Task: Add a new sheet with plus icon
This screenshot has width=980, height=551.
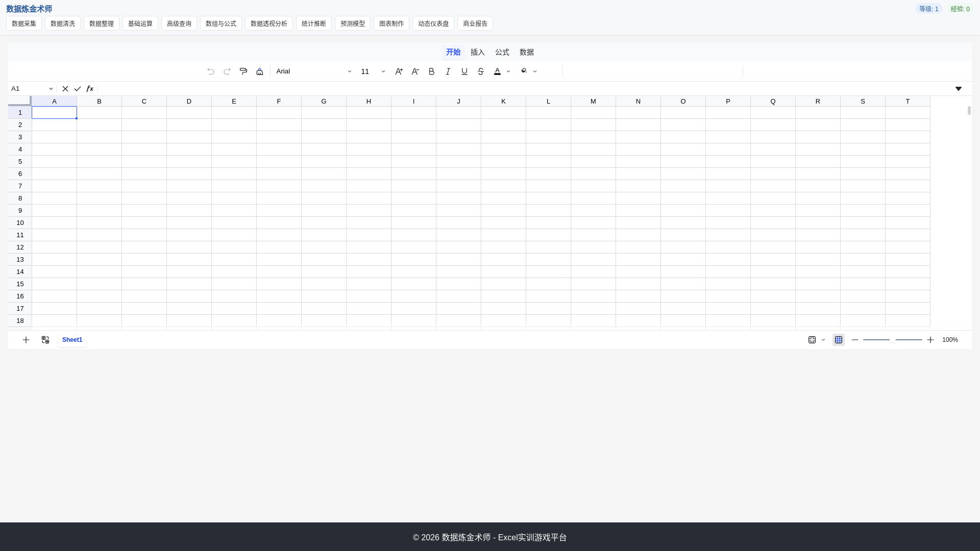Action: pyautogui.click(x=26, y=340)
